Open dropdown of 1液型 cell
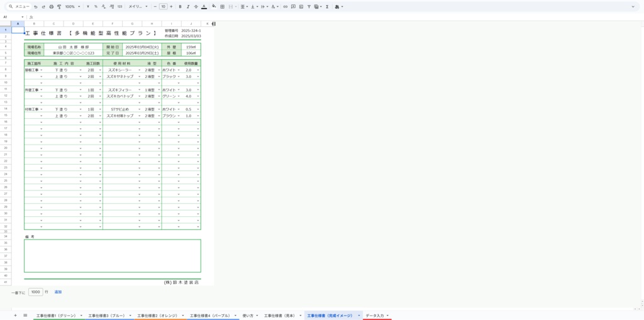The height and width of the screenshot is (320, 644). [x=159, y=90]
